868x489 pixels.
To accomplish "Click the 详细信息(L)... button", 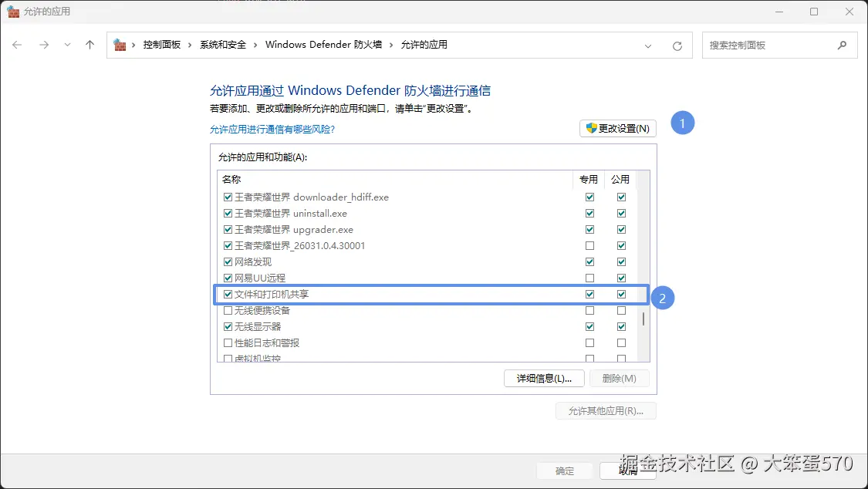I will click(544, 379).
